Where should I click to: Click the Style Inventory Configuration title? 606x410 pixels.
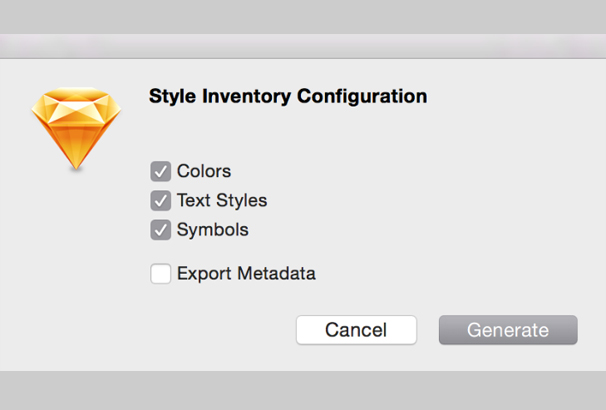[x=288, y=97]
